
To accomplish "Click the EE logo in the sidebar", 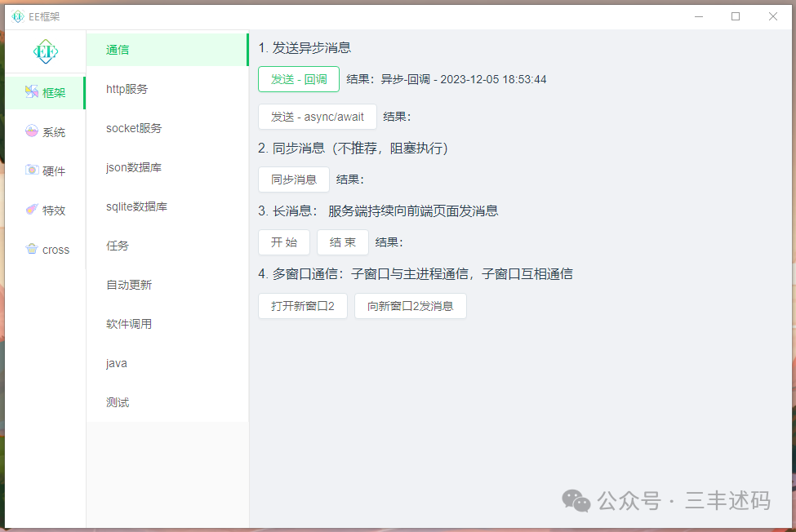I will (x=46, y=51).
